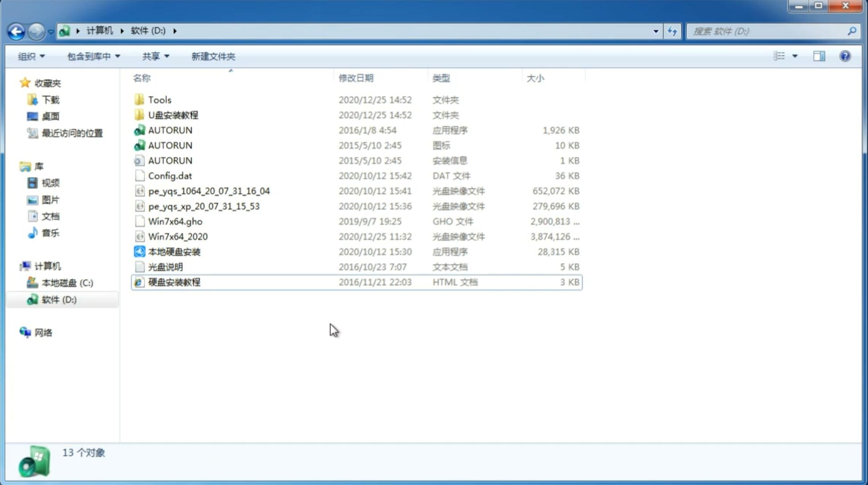Open the U盘安装教程 folder

pos(173,115)
